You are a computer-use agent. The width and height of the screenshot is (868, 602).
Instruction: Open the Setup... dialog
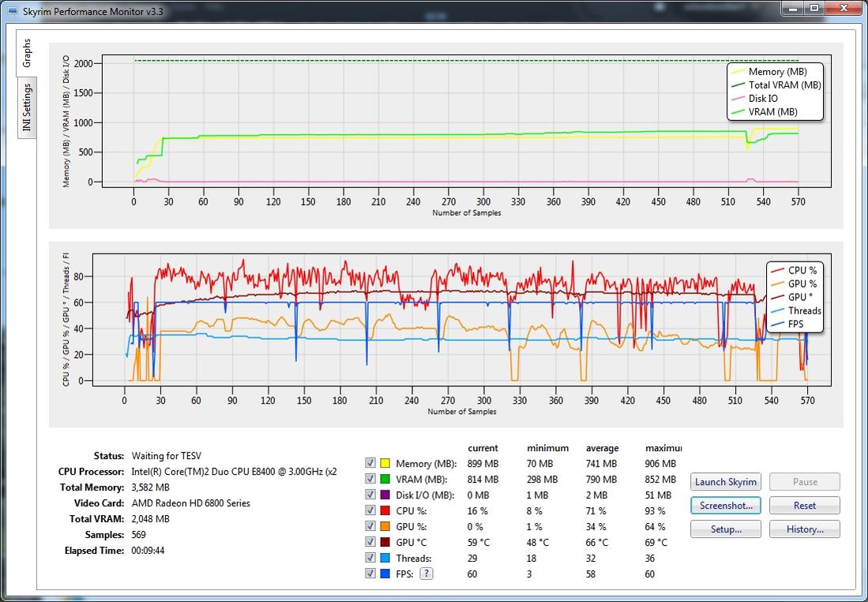(x=726, y=529)
